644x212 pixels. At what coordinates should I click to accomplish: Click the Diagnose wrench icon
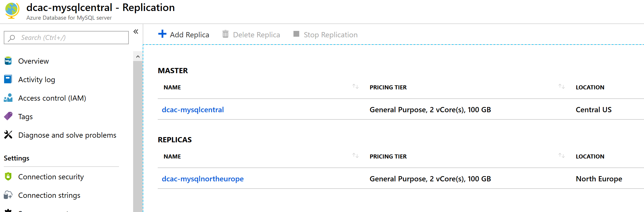click(x=8, y=134)
